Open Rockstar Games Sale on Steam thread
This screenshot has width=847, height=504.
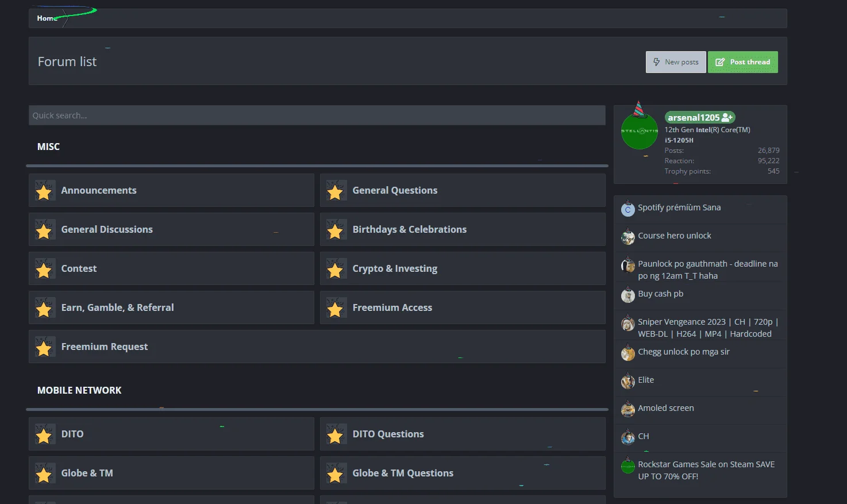pyautogui.click(x=706, y=470)
